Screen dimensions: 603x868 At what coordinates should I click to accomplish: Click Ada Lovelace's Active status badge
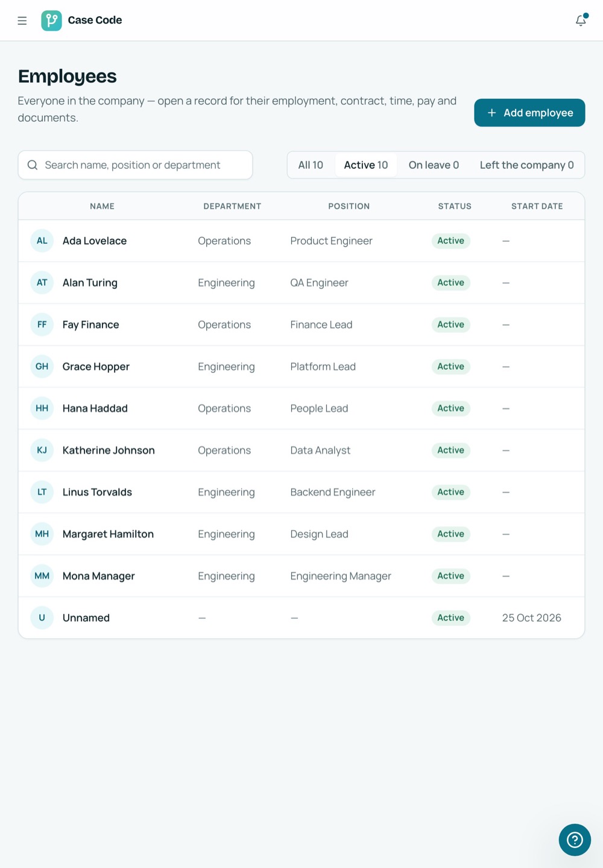(451, 241)
